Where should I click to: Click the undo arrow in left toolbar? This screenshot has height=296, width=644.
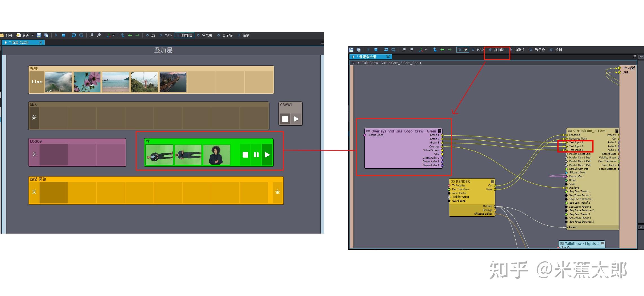click(74, 35)
